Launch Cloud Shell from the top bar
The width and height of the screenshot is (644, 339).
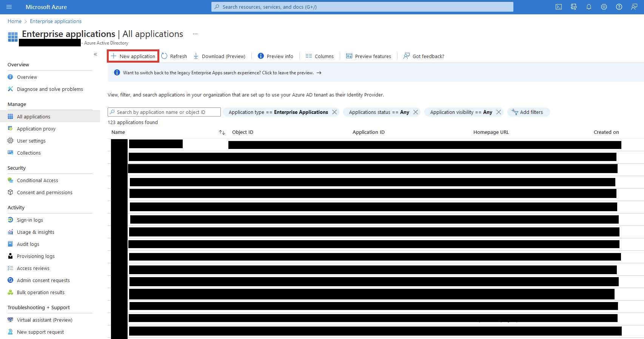point(559,7)
